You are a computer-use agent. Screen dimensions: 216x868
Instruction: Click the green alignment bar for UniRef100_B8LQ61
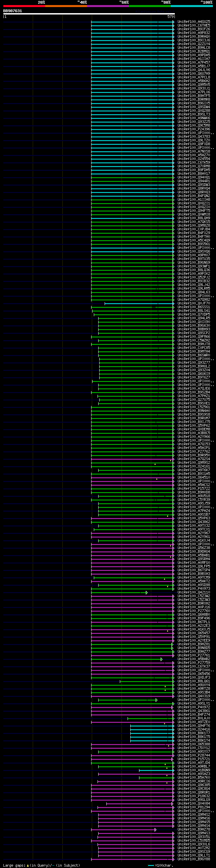click(x=147, y=682)
